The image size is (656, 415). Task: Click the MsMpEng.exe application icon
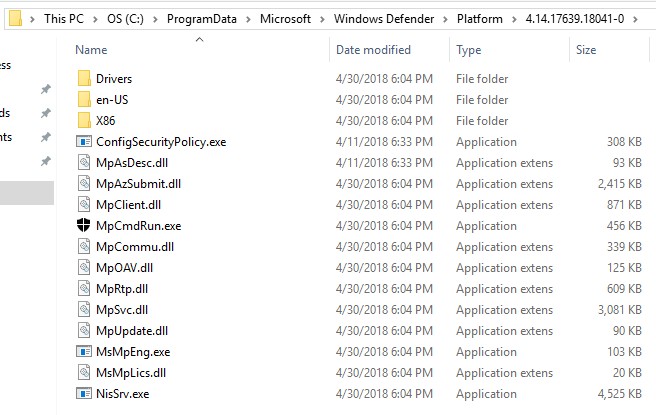click(x=84, y=352)
